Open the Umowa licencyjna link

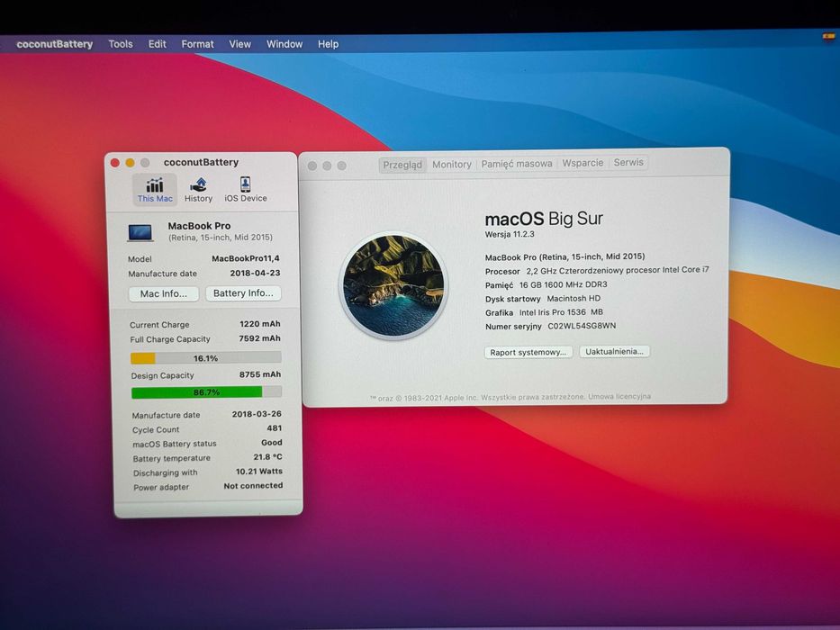click(x=619, y=396)
